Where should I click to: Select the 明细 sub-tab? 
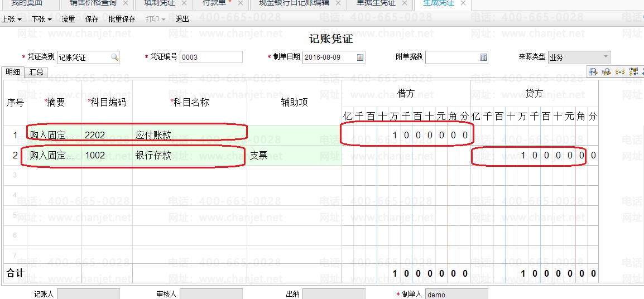click(x=13, y=72)
